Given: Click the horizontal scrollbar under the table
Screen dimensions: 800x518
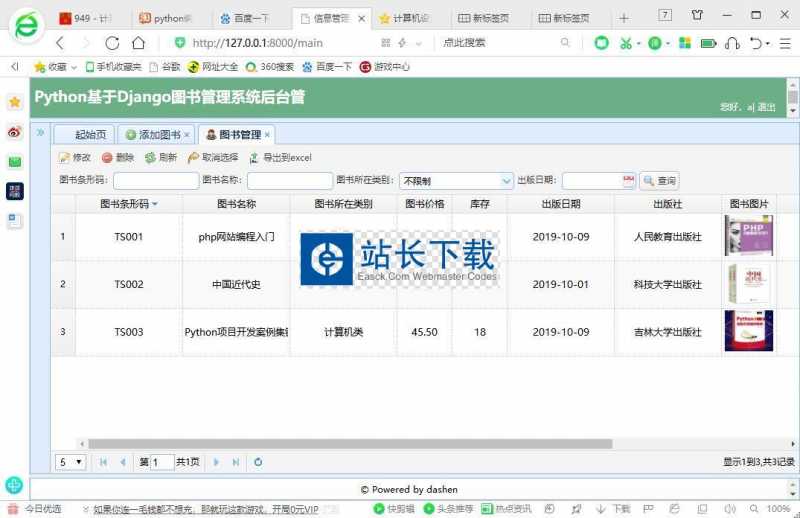Looking at the screenshot, I should click(350, 444).
